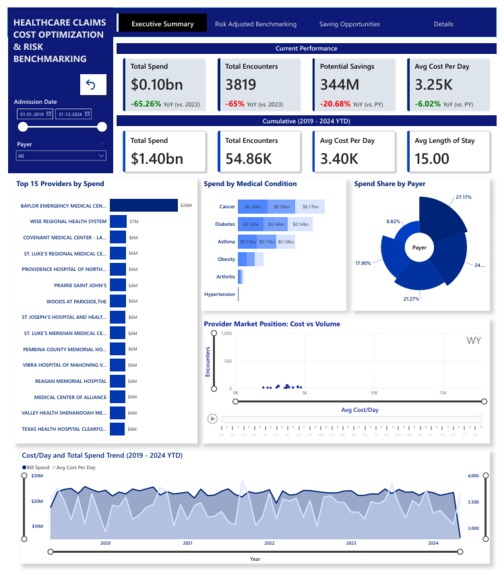
Task: Click the Spend Share by Payer title
Action: pos(390,183)
